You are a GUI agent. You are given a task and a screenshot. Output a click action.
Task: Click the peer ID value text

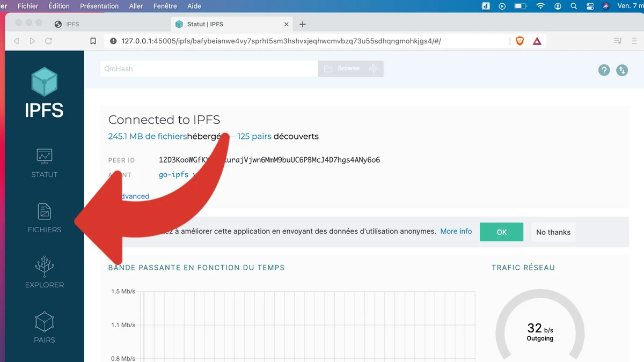click(x=269, y=160)
